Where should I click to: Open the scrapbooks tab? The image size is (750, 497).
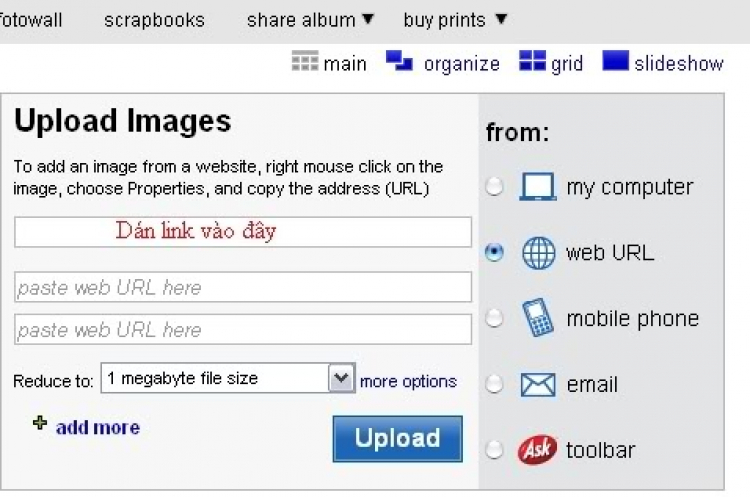[x=154, y=20]
